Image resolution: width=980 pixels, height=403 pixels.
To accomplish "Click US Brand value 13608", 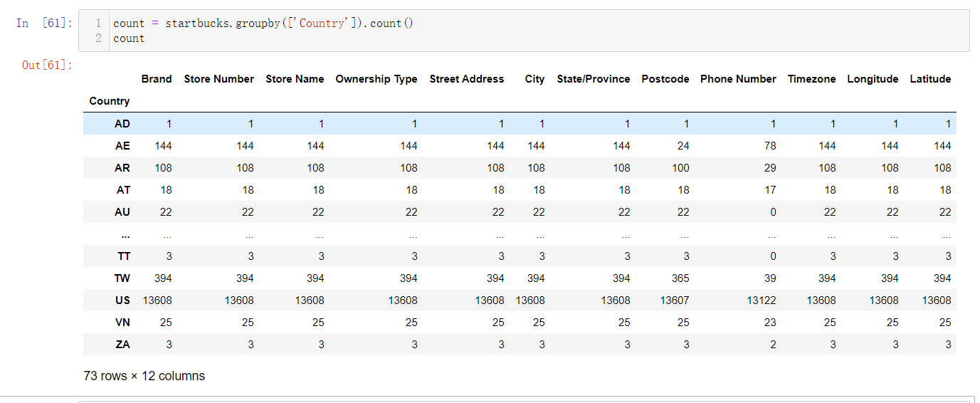I will pos(157,300).
